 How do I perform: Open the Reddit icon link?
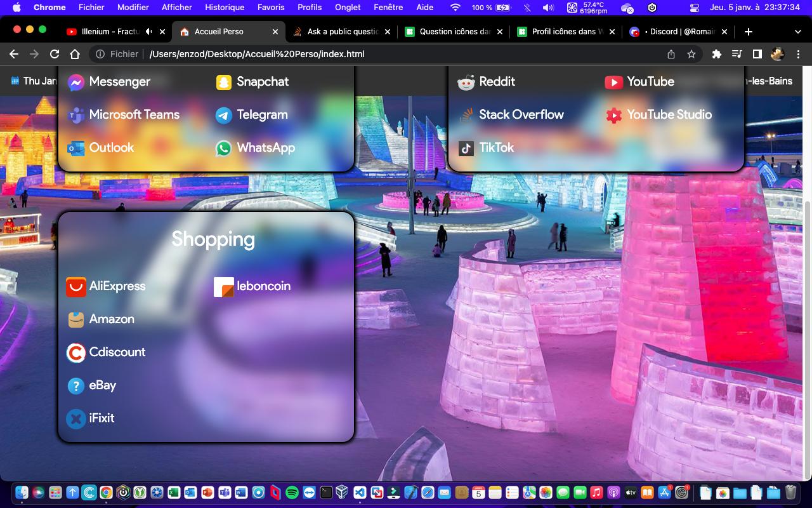[466, 82]
